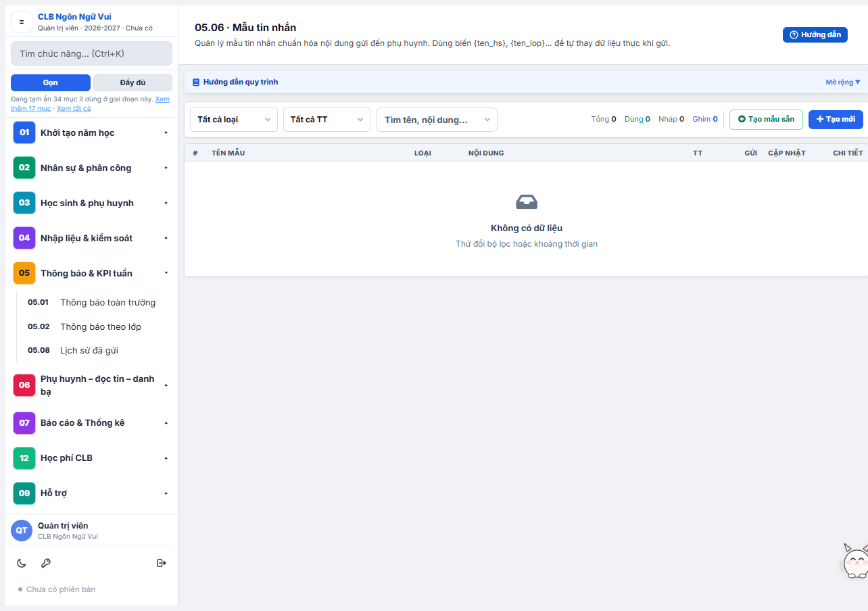
Task: Click the Xem thêm 17 mục link
Action: [x=90, y=103]
